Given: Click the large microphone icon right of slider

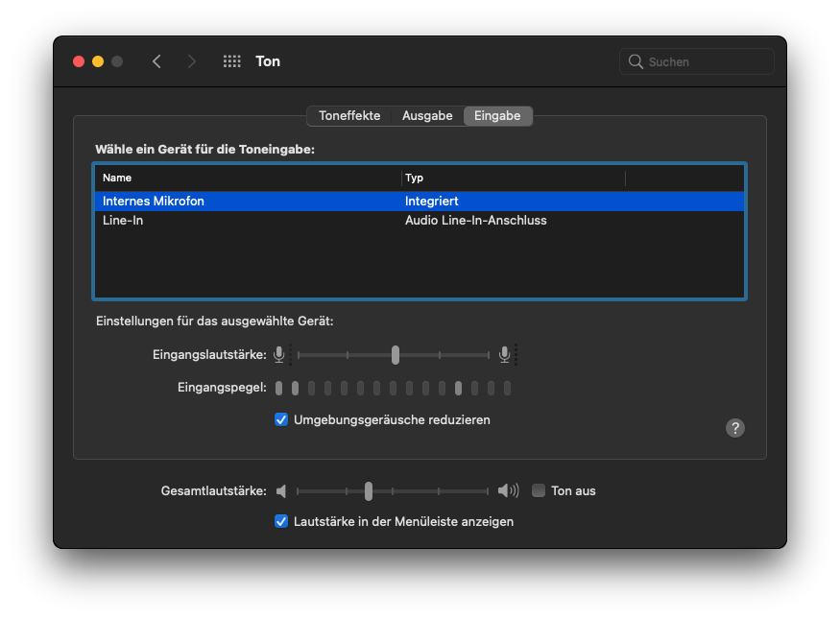Looking at the screenshot, I should tap(504, 355).
